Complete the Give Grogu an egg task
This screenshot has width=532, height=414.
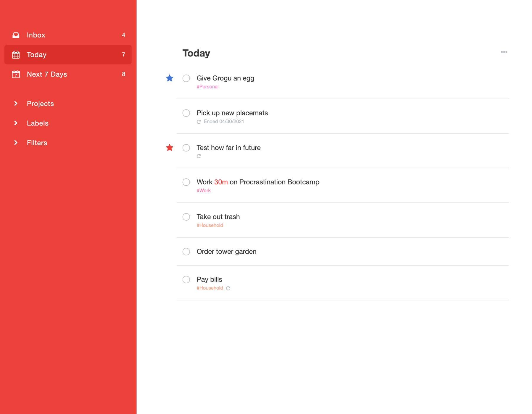point(186,78)
